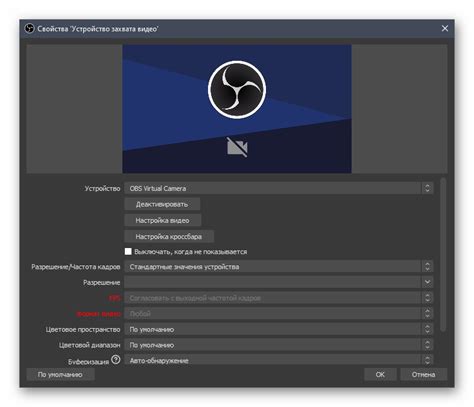
Task: Open the Устройство dropdown (OBS Virtual Camera)
Action: pos(279,188)
